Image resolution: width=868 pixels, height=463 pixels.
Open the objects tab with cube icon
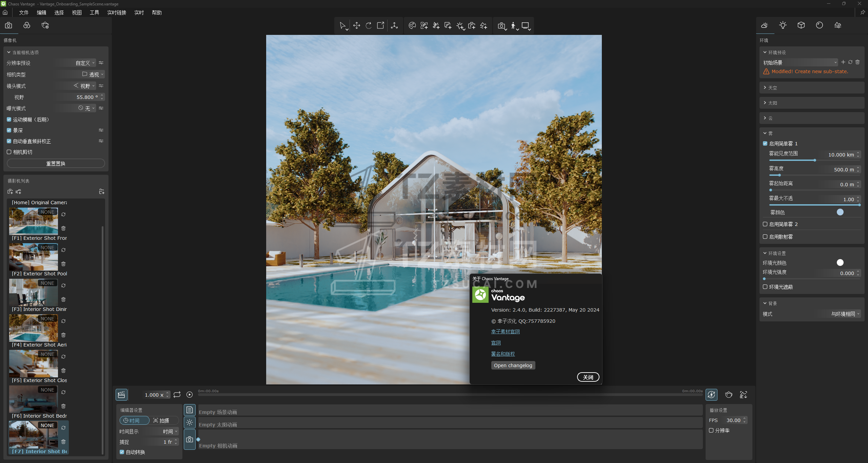click(801, 25)
